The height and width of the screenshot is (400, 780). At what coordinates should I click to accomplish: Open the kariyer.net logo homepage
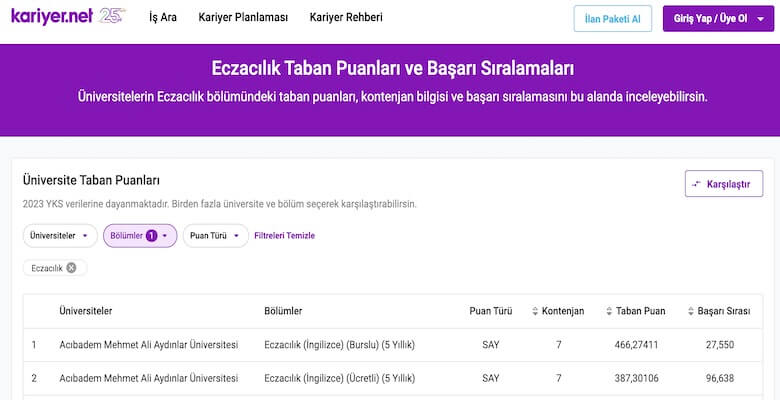coord(52,16)
